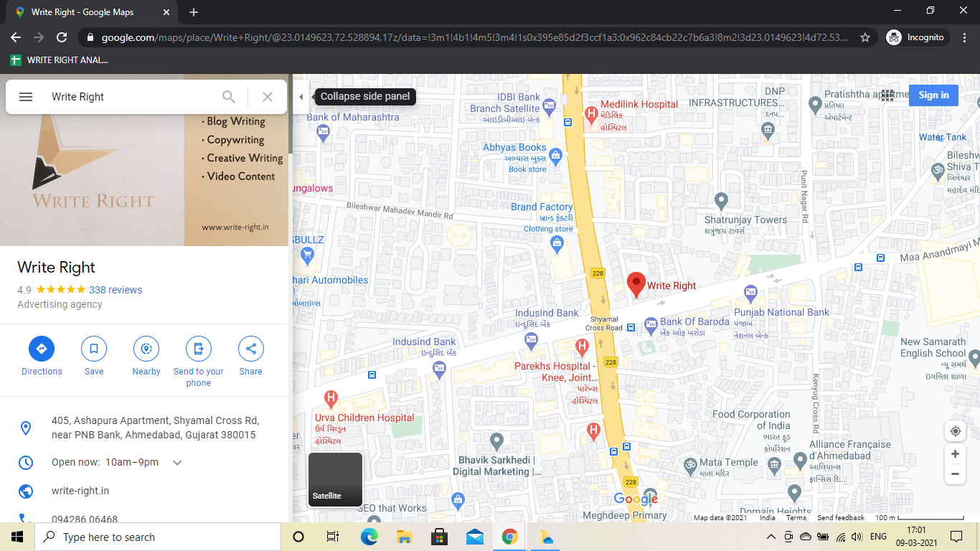This screenshot has width=980, height=551.
Task: Collapse the side panel arrow
Action: tap(301, 97)
